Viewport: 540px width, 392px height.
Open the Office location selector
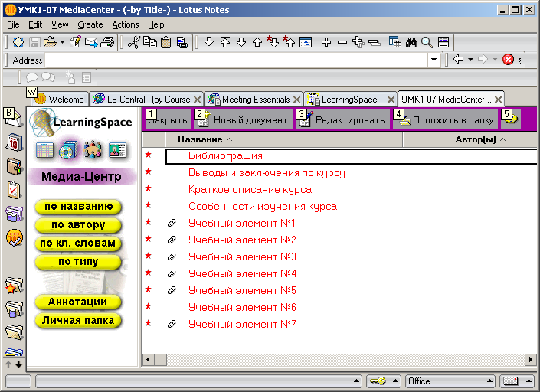coord(450,381)
